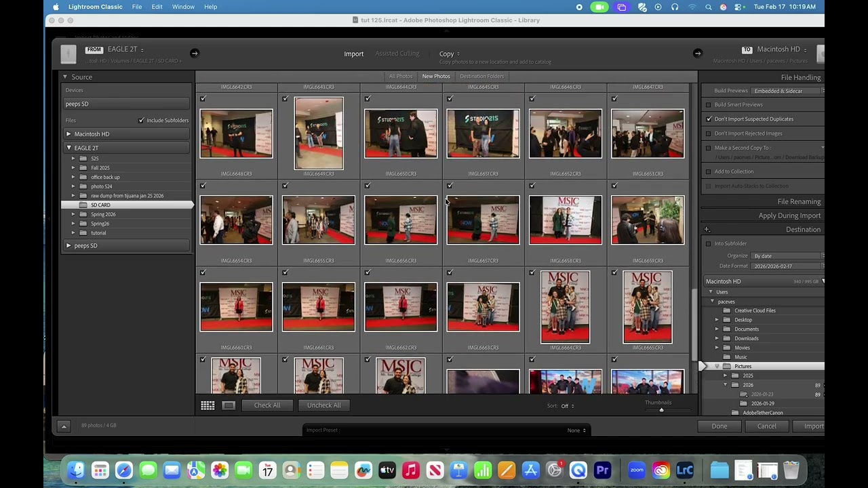Open the Import Preset None dropdown
The width and height of the screenshot is (868, 488).
tap(576, 430)
